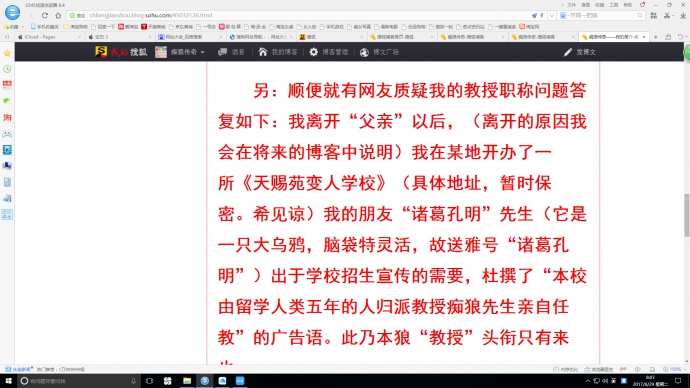Open 博文广场
Viewport: 690px width, 388px height.
[x=379, y=52]
